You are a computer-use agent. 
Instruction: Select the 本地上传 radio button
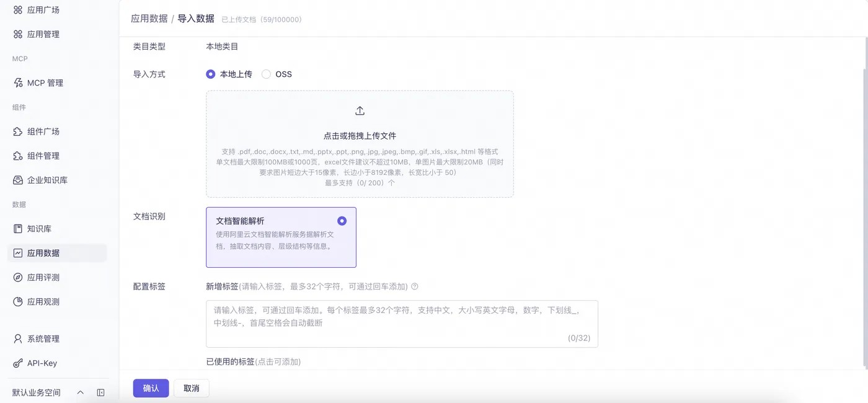[x=211, y=74]
